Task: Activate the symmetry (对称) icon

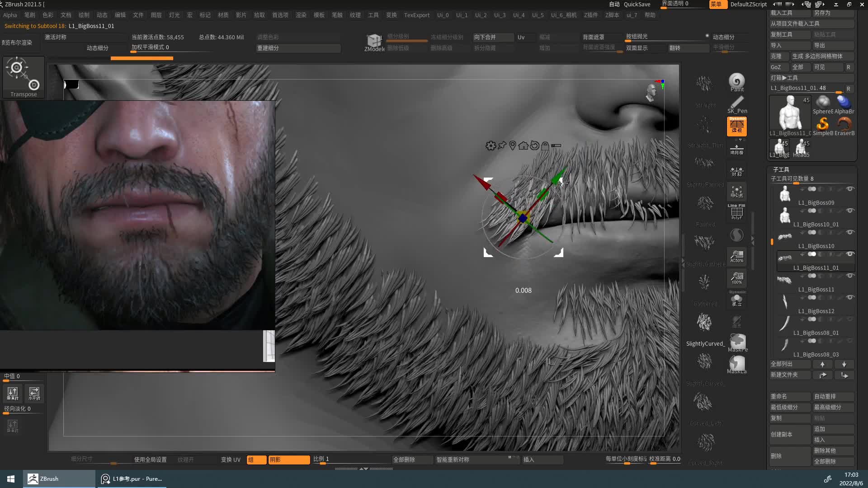Action: [736, 171]
